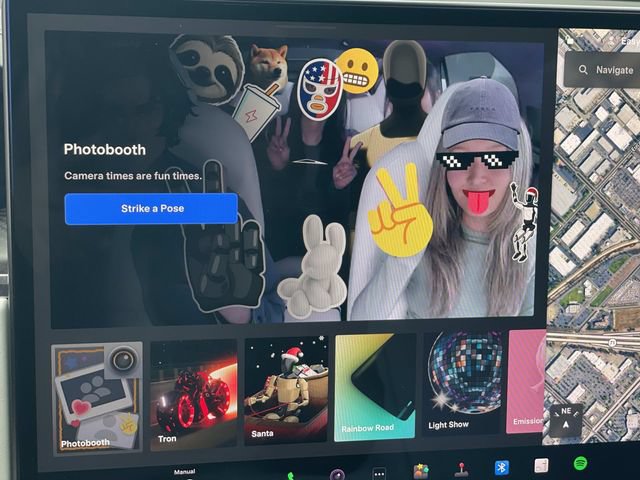Open the Arcade joystick app
This screenshot has height=480, width=640.
tap(461, 469)
